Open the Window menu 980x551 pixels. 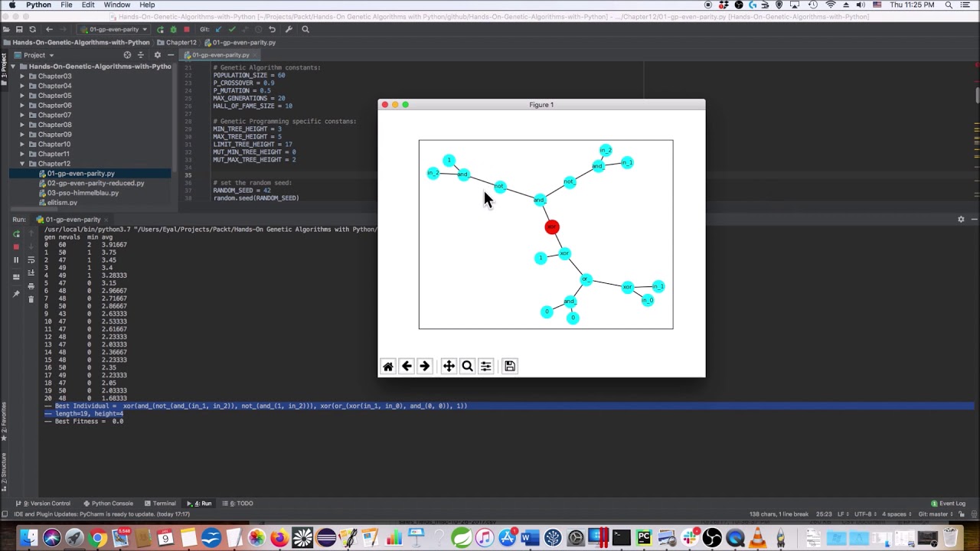[x=117, y=5]
